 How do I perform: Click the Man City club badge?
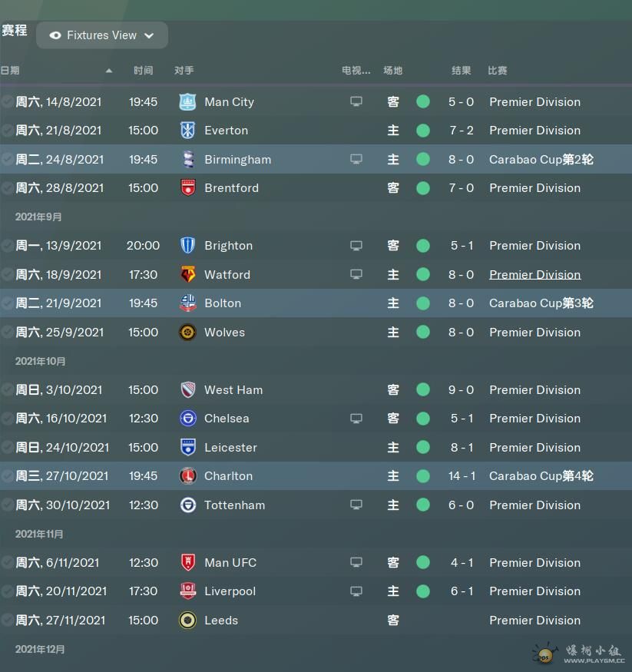click(187, 102)
